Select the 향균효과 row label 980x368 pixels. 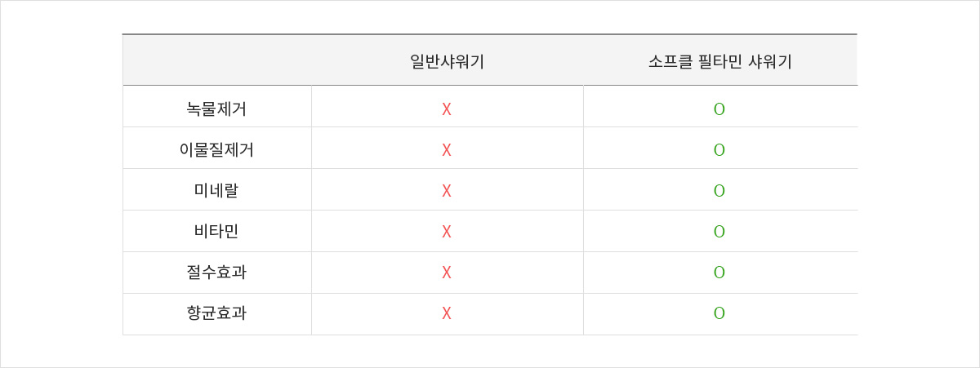pos(216,313)
